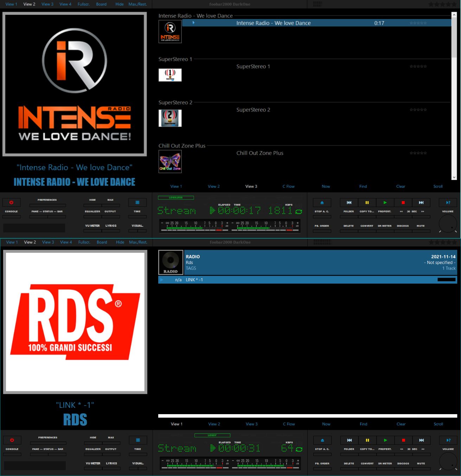The width and height of the screenshot is (461, 476).
Task: Select the SuperStereo 1 track row
Action: 316,66
